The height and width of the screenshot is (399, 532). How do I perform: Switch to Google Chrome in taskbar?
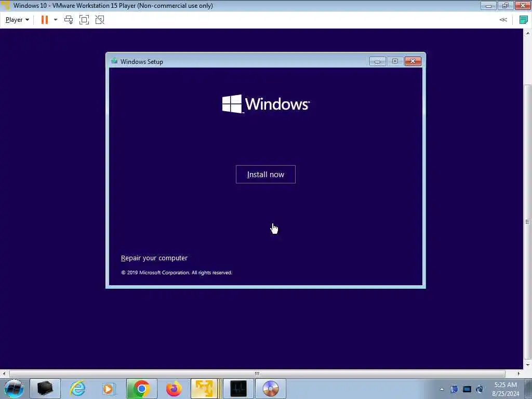141,389
